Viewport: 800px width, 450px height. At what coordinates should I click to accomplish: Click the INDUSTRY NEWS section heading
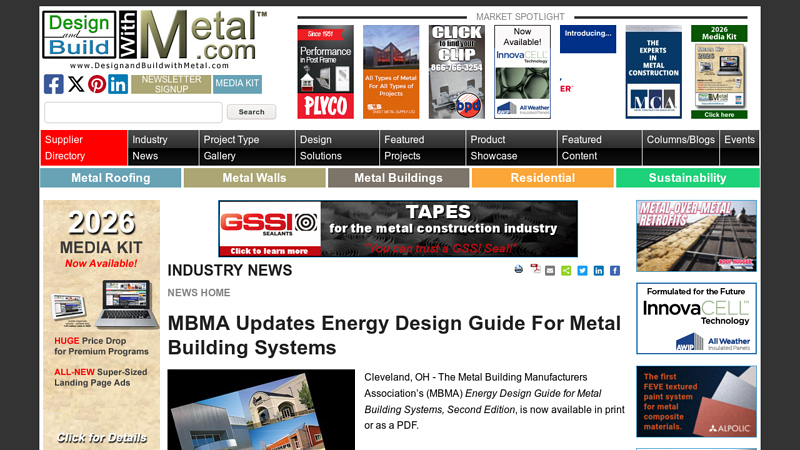coord(230,270)
